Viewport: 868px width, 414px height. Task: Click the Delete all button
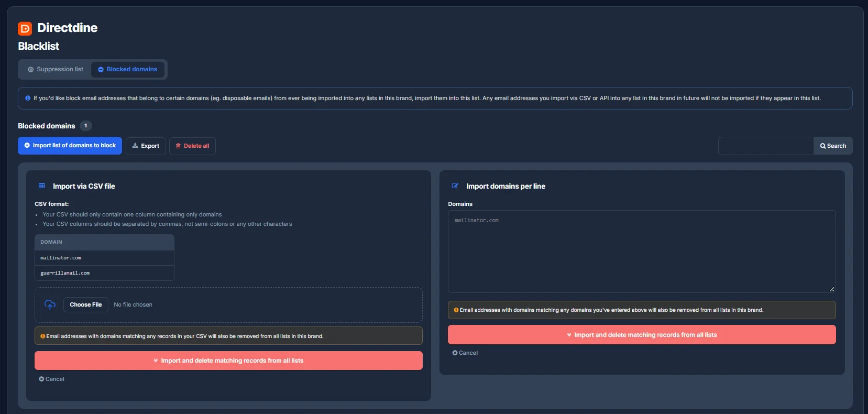(192, 146)
